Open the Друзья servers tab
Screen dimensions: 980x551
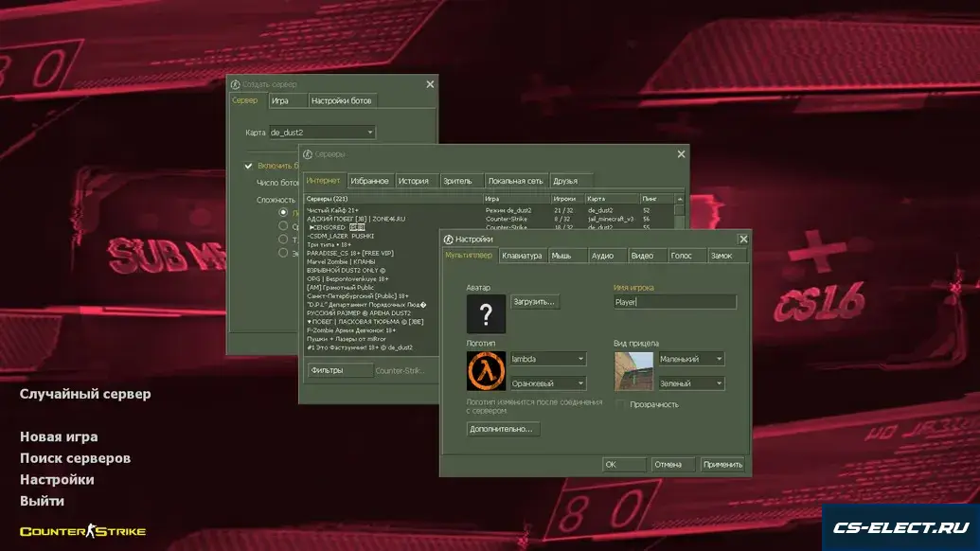(570, 181)
